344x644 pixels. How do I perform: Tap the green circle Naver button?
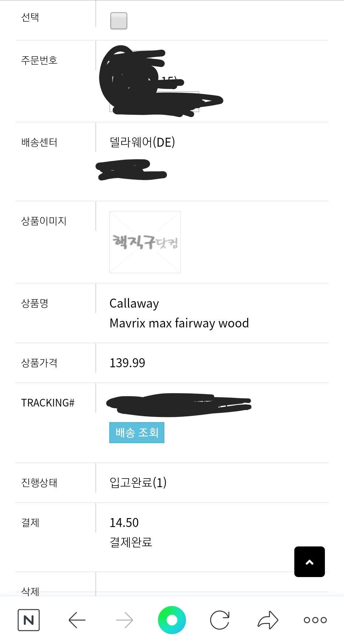pyautogui.click(x=172, y=620)
